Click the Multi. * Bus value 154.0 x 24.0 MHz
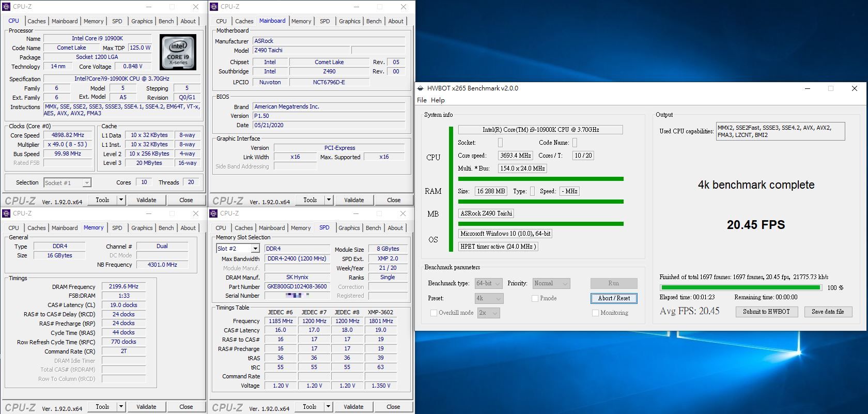Viewport: 868px width, 414px height. (522, 168)
